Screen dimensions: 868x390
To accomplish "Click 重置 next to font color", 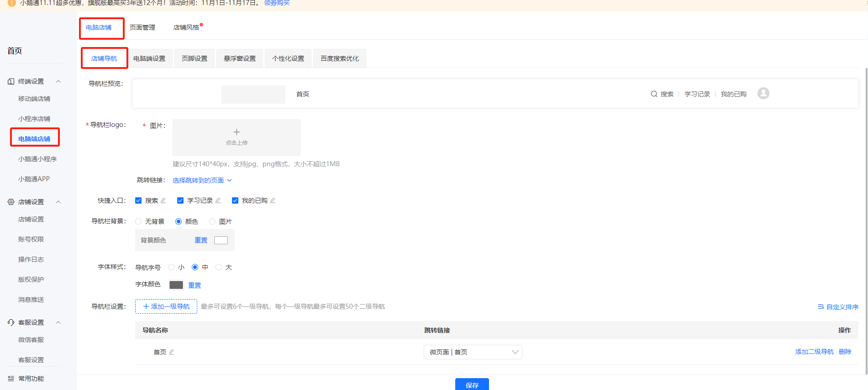I will (195, 285).
